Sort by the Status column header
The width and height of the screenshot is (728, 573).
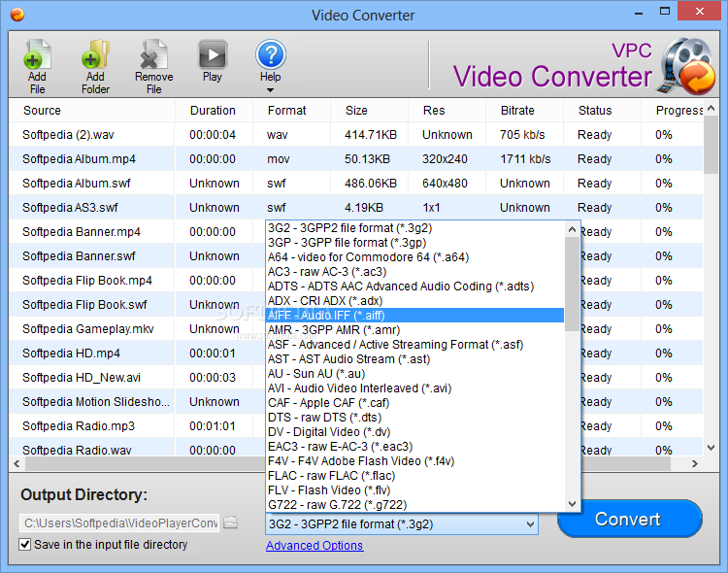[x=602, y=110]
